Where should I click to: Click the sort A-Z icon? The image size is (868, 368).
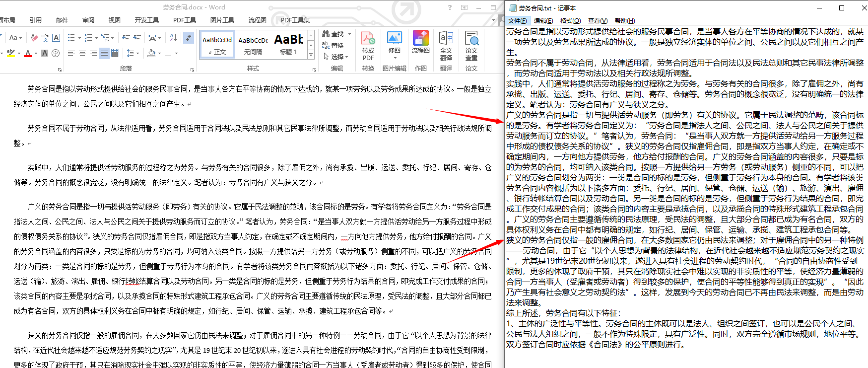click(173, 38)
